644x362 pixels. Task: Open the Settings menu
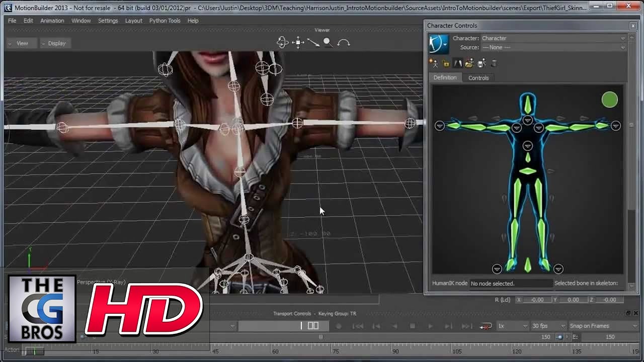108,21
